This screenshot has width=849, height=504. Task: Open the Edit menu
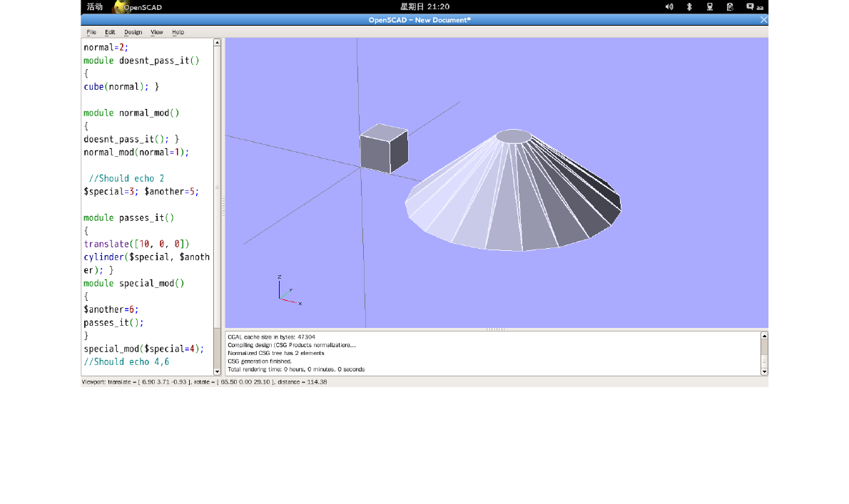tap(110, 32)
